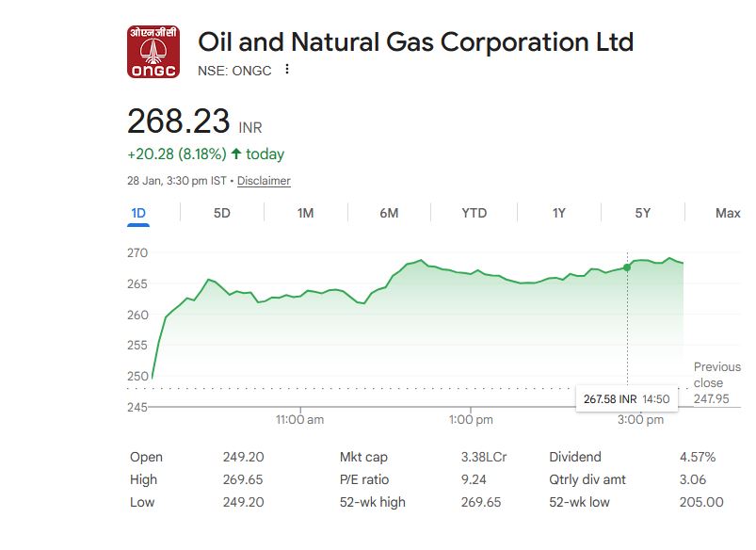Image resolution: width=756 pixels, height=550 pixels.
Task: Click the green up arrow next to today
Action: (x=235, y=154)
